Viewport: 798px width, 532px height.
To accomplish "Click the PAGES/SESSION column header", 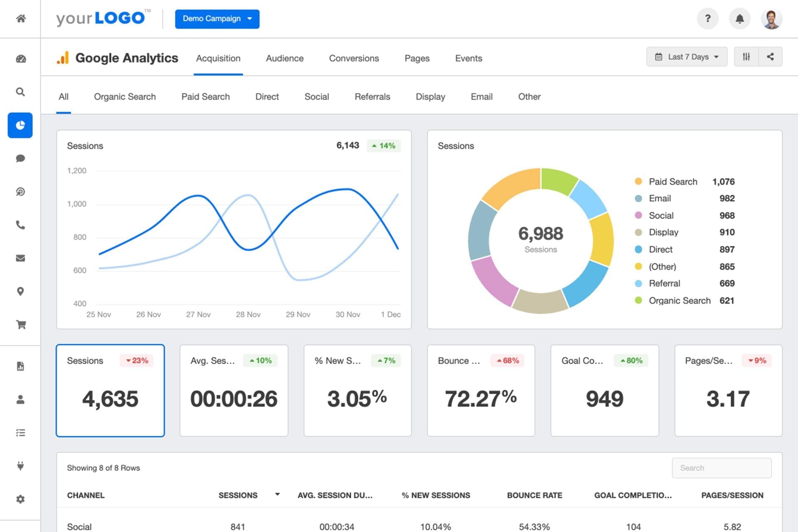I will [732, 495].
